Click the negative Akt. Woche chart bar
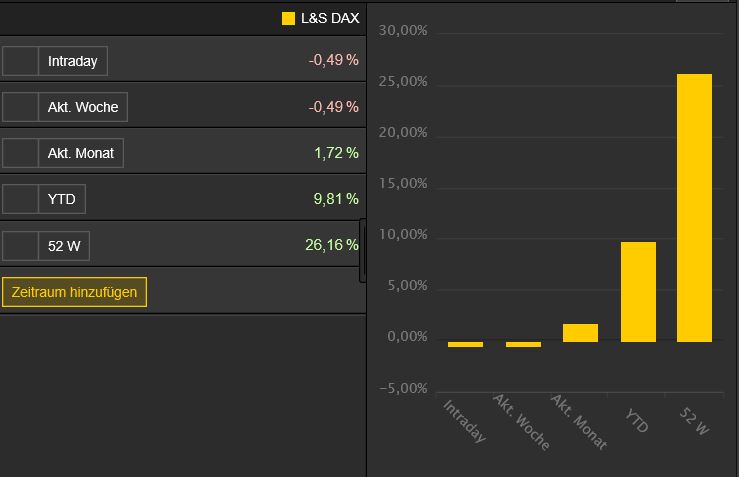Screen dimensions: 739x477 (523, 344)
